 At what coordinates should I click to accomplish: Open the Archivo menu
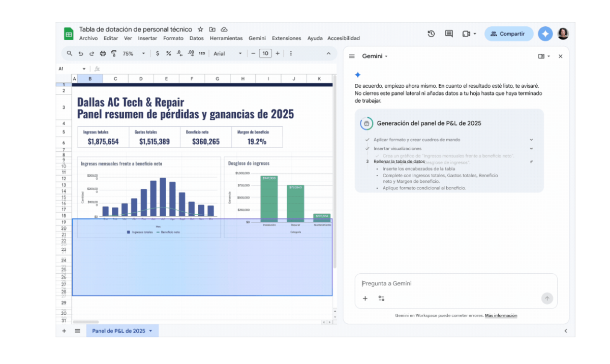pyautogui.click(x=88, y=38)
